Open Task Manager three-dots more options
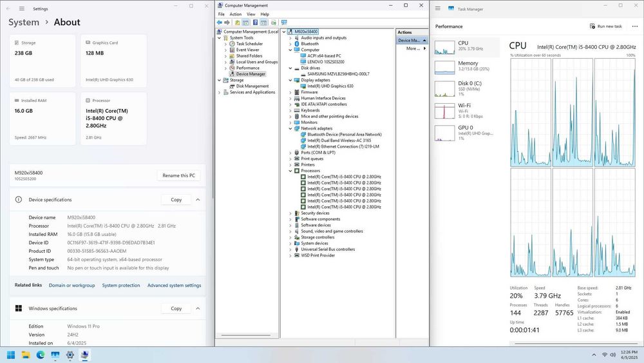Screen dimensions: 644x363 pyautogui.click(x=634, y=26)
